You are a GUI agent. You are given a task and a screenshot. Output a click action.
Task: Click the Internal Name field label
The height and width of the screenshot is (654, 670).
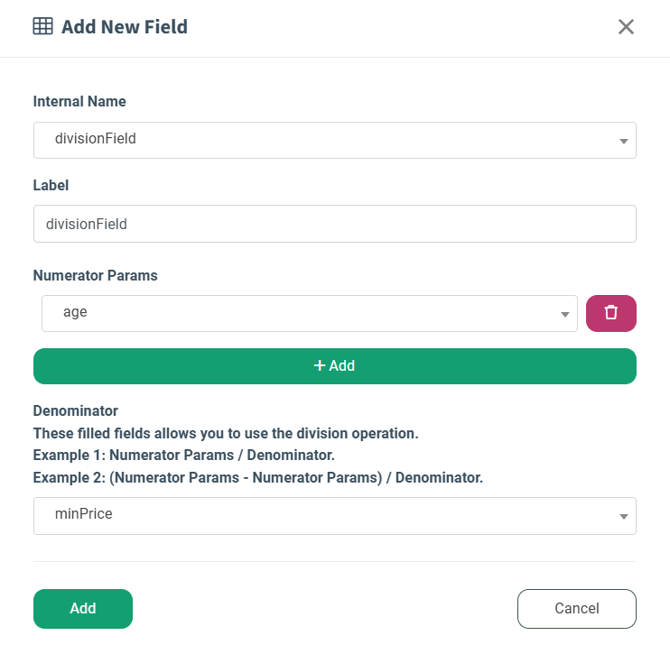click(80, 101)
